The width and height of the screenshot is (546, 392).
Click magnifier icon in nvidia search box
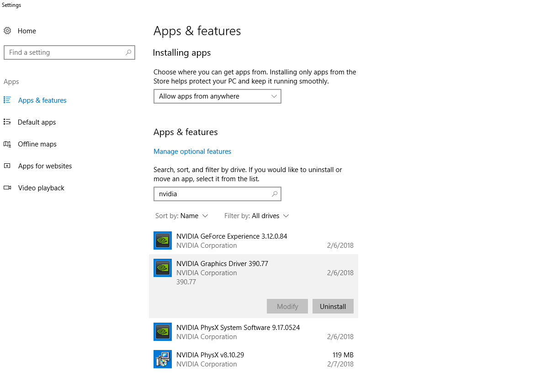pyautogui.click(x=275, y=194)
